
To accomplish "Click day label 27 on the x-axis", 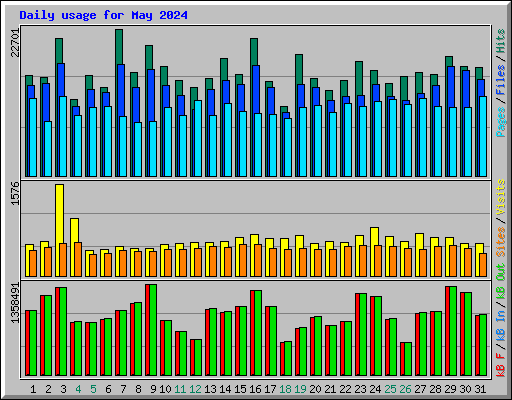I will pyautogui.click(x=420, y=389).
